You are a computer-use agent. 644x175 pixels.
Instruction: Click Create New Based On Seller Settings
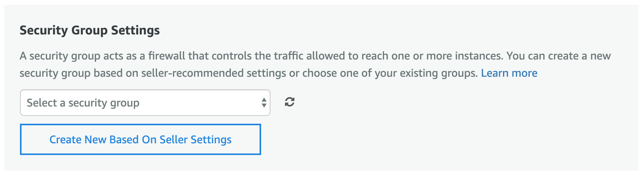pos(140,139)
